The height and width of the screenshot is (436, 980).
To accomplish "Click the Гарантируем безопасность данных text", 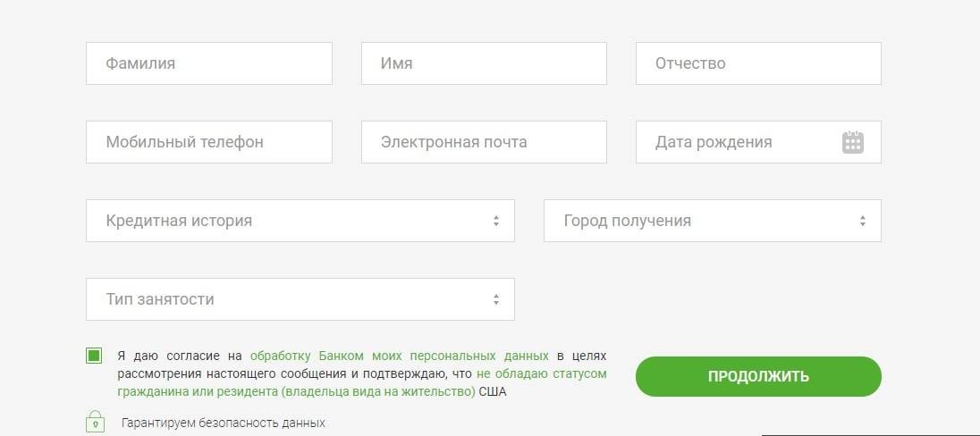I will [x=224, y=423].
